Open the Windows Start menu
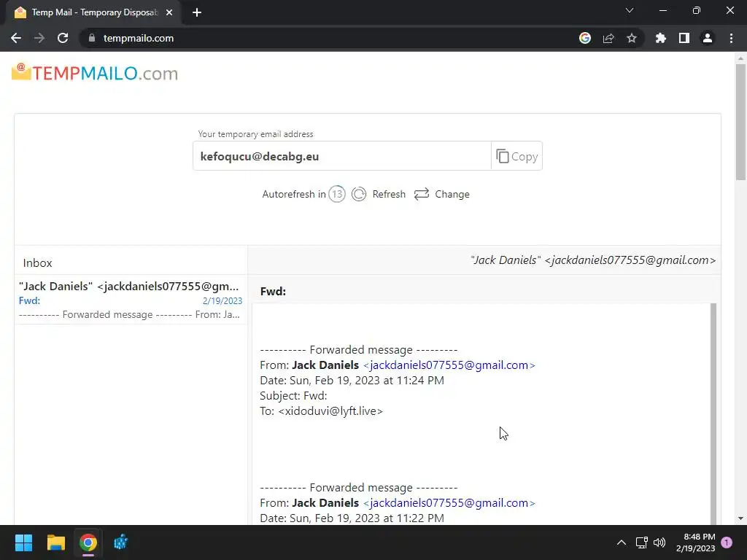The height and width of the screenshot is (560, 747). [23, 542]
